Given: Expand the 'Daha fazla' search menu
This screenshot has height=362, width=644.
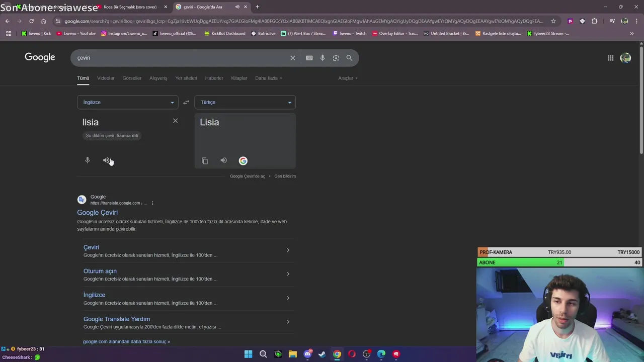Looking at the screenshot, I should coord(269,78).
